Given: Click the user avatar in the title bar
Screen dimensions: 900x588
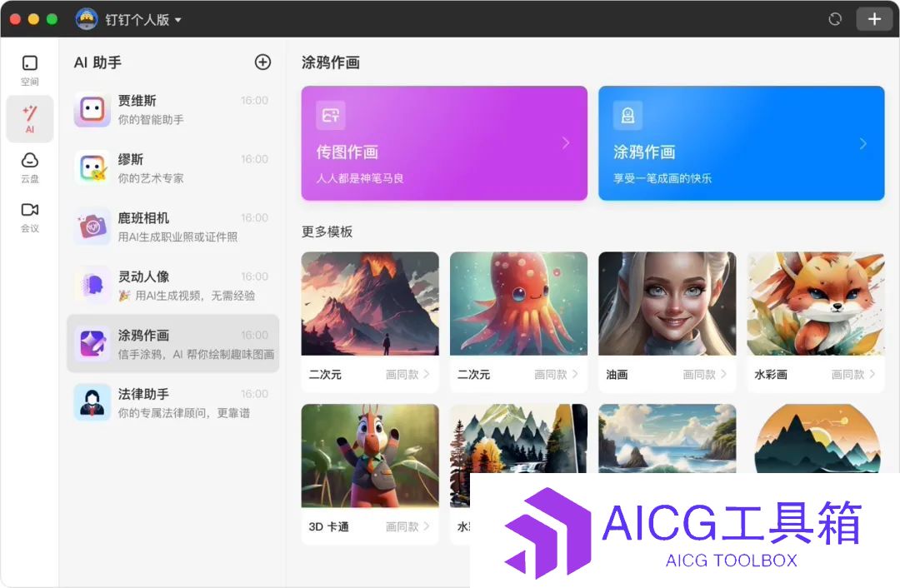Looking at the screenshot, I should coord(86,19).
